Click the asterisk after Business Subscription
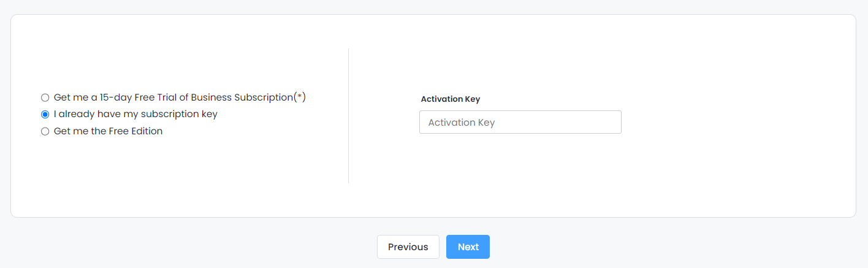The width and height of the screenshot is (868, 268). pyautogui.click(x=300, y=97)
